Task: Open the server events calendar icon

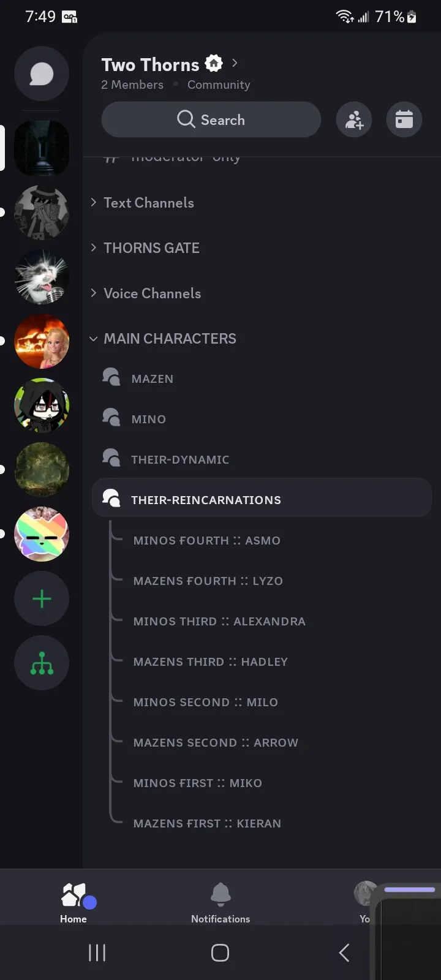Action: click(x=404, y=119)
